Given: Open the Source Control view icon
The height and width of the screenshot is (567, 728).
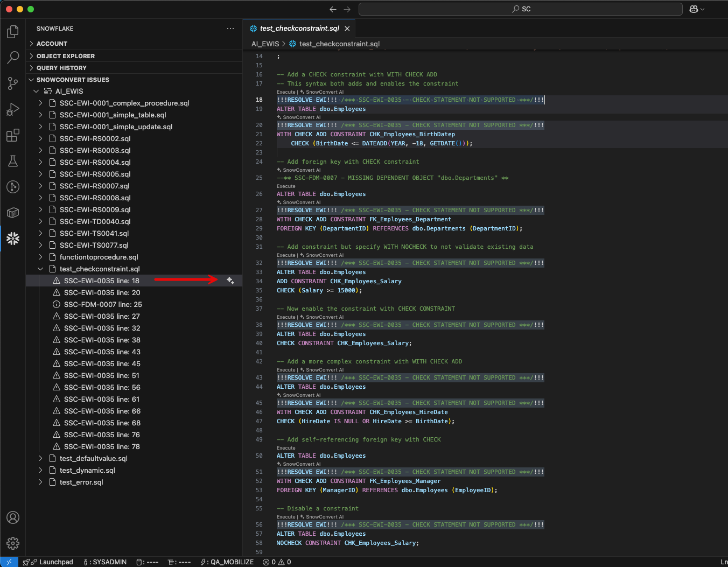Looking at the screenshot, I should pyautogui.click(x=13, y=83).
